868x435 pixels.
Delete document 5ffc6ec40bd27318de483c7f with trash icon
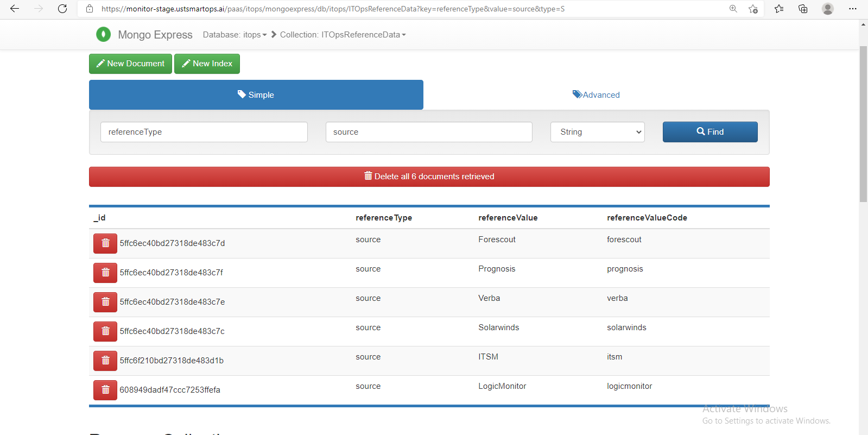[x=105, y=273]
